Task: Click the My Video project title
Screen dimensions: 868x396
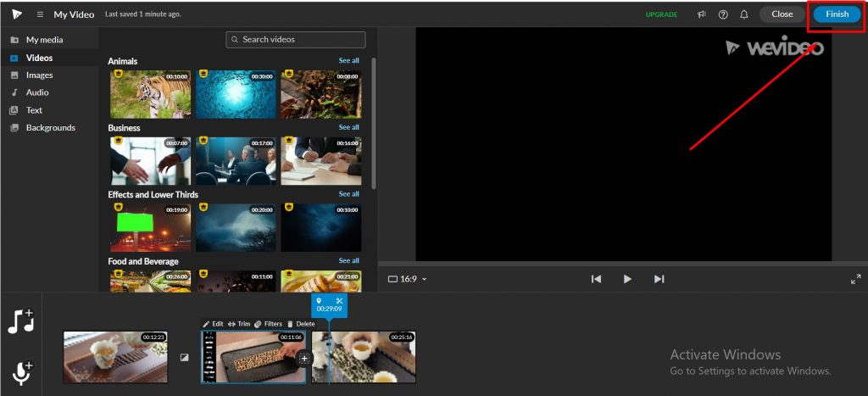Action: click(74, 14)
